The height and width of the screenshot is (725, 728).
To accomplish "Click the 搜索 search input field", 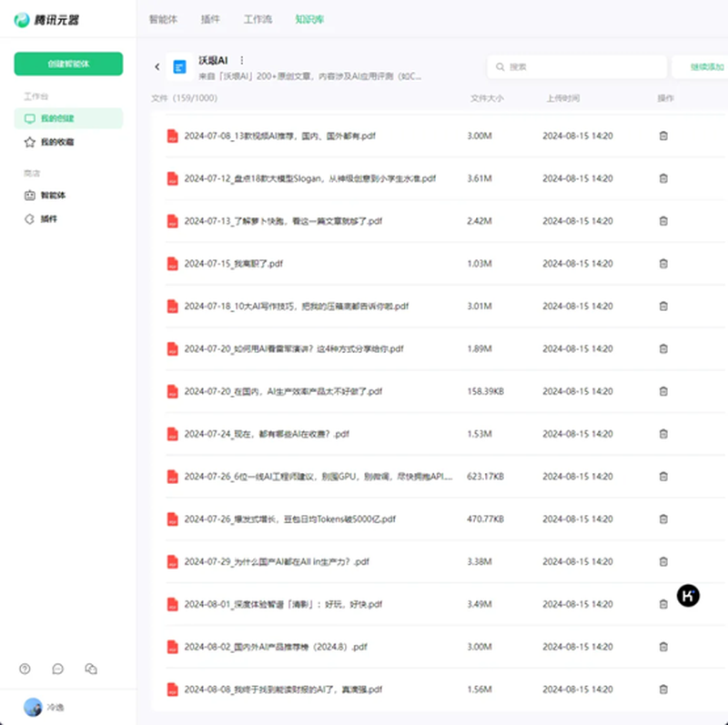I will tap(573, 66).
